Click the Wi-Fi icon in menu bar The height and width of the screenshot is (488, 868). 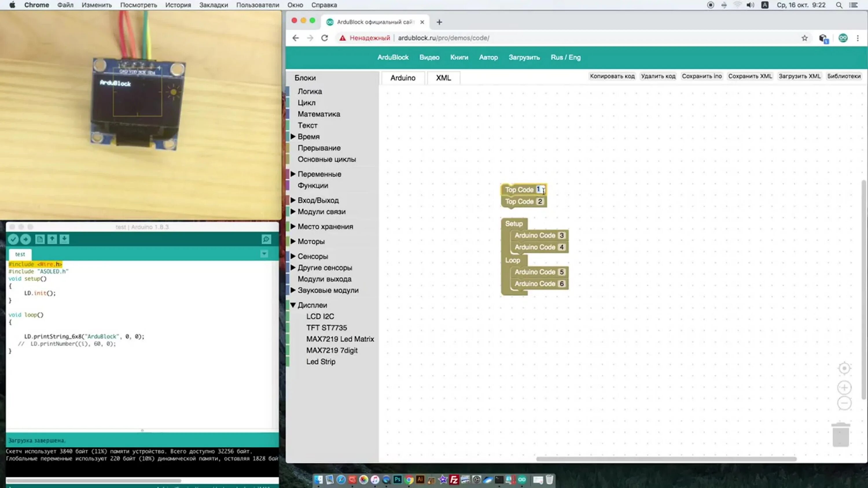737,5
